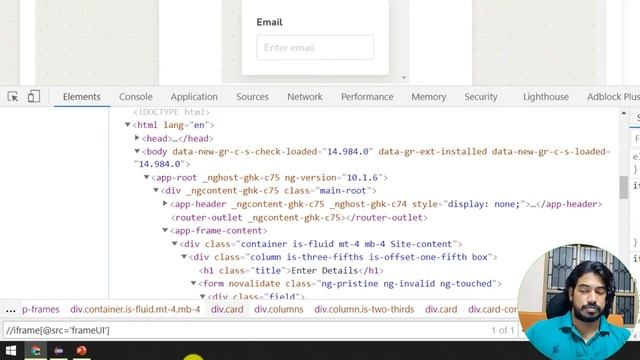Select the first div.card breadcrumb
This screenshot has width=640, height=360.
[227, 309]
